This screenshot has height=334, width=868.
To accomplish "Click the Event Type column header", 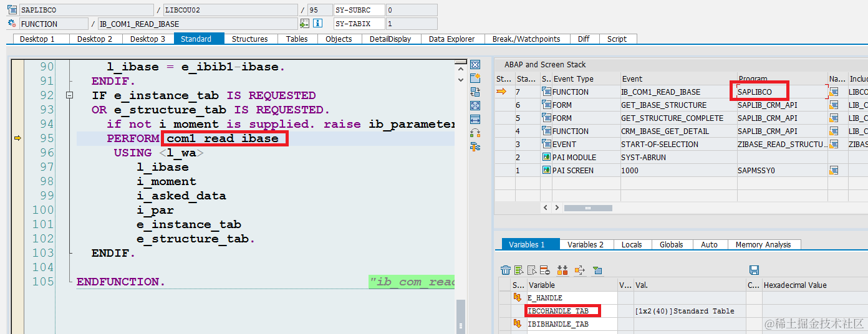I will pos(586,79).
